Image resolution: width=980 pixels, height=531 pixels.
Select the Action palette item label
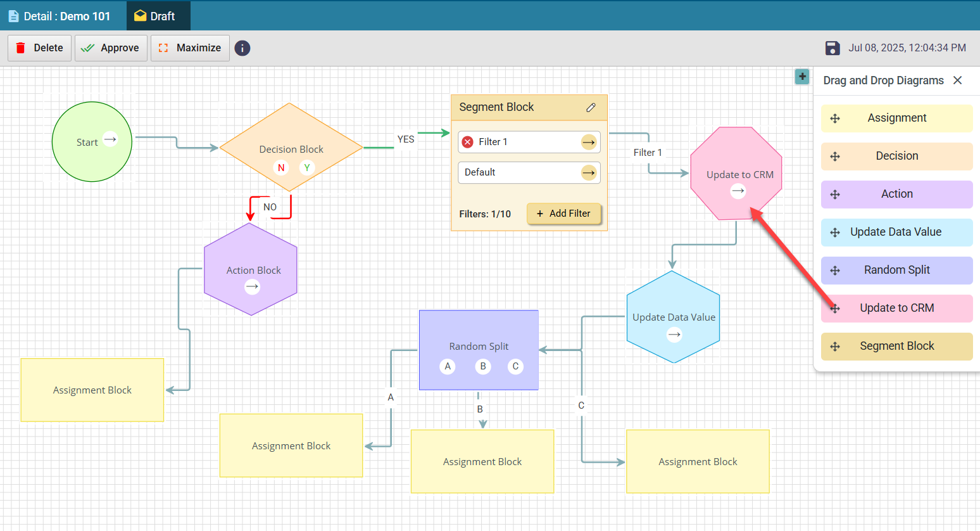(x=897, y=194)
